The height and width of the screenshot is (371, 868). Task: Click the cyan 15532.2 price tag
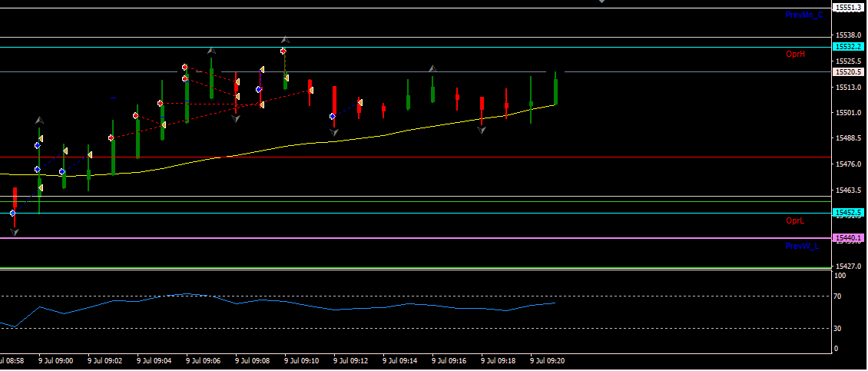(x=849, y=47)
